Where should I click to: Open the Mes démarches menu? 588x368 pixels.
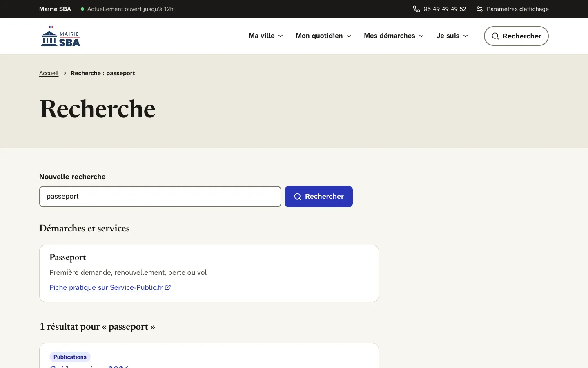394,36
